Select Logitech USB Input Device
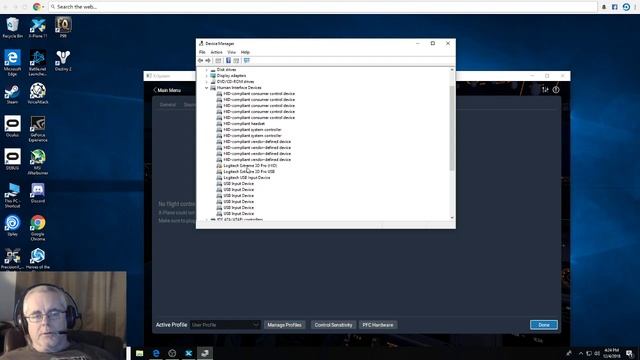This screenshot has height=360, width=640. point(247,178)
